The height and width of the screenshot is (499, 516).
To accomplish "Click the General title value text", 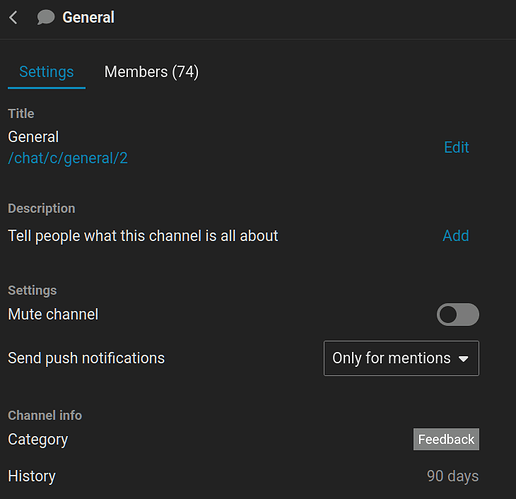I will pyautogui.click(x=33, y=137).
